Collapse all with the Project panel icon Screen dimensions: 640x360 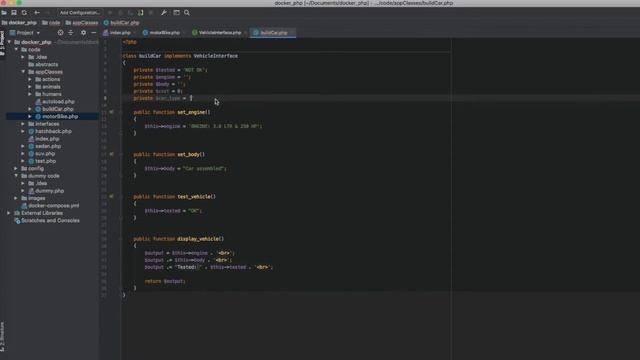(71, 33)
